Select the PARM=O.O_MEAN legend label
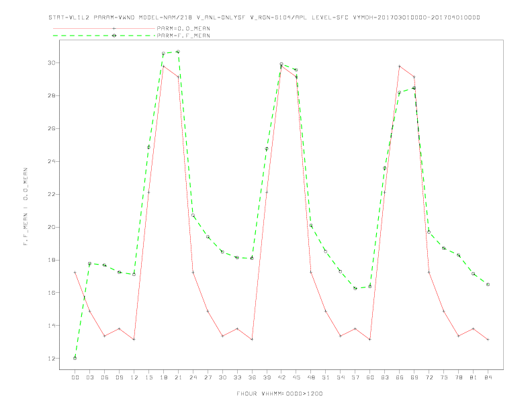Image resolution: width=532 pixels, height=411 pixels. [x=183, y=28]
